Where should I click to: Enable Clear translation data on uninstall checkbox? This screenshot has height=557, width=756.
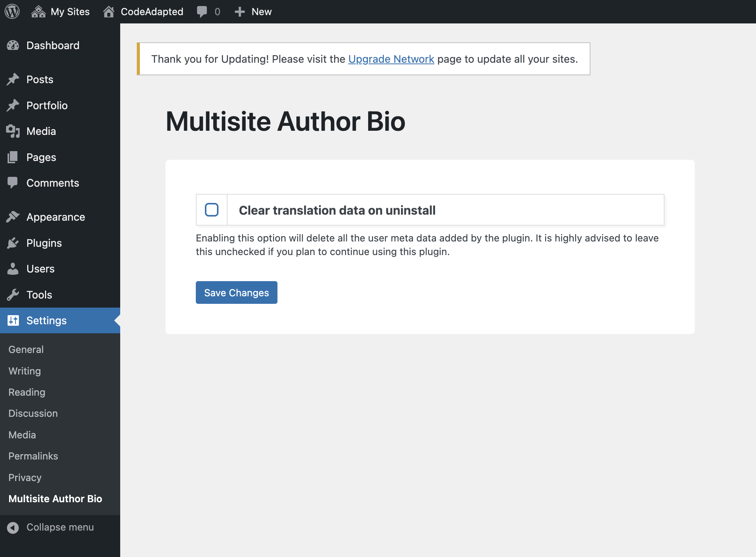212,210
